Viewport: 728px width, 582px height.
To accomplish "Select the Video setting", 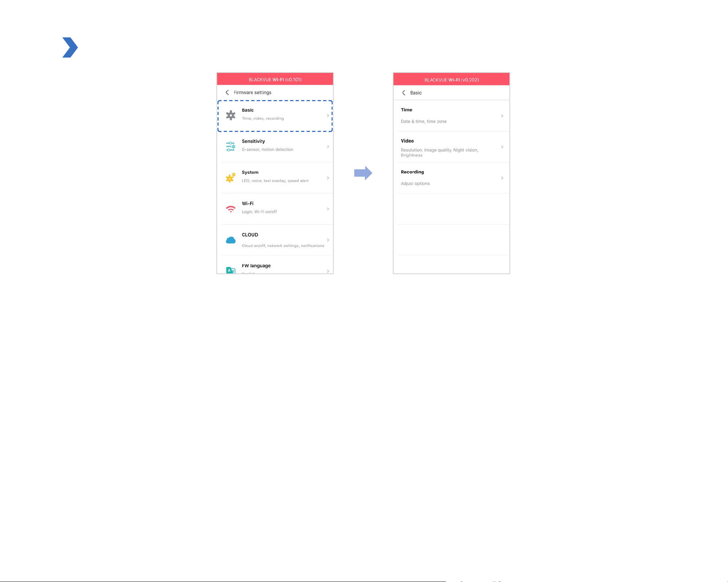I will [x=451, y=147].
